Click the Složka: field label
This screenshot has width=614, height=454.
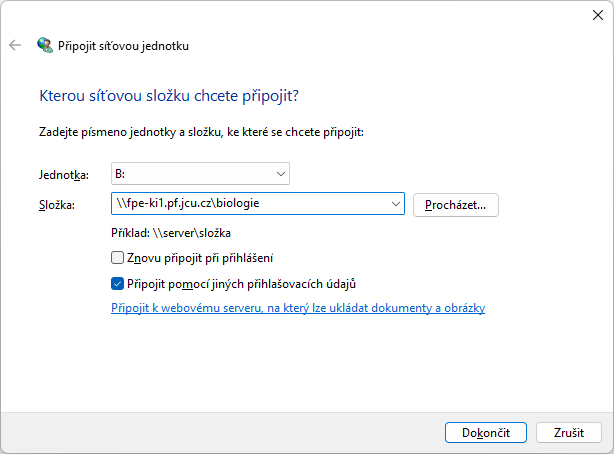click(x=57, y=204)
